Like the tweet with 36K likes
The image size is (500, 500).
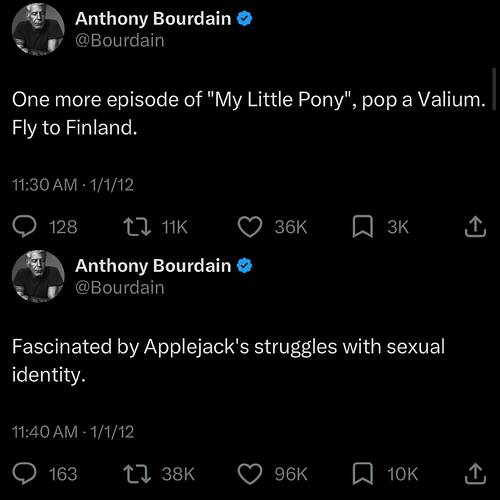(250, 227)
